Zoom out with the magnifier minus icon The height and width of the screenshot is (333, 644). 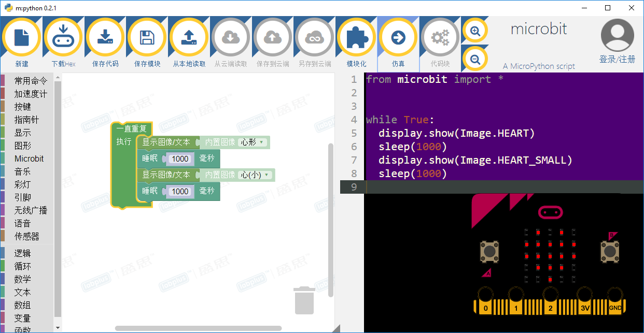pos(475,59)
